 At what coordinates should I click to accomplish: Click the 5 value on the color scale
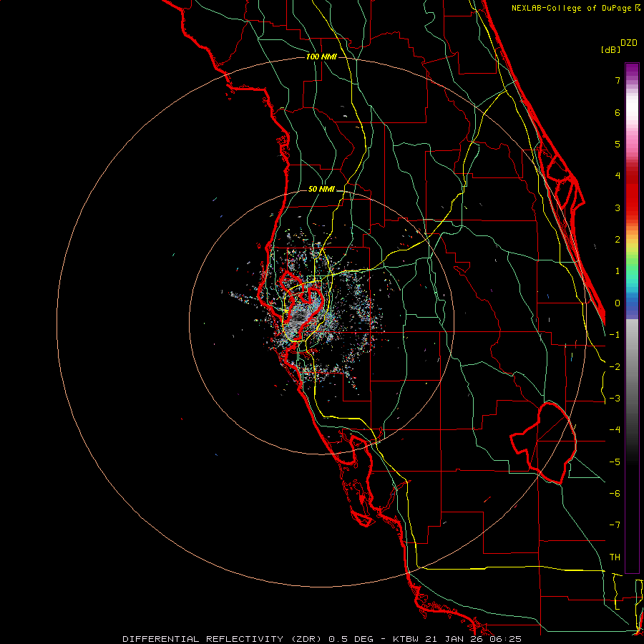[x=618, y=144]
